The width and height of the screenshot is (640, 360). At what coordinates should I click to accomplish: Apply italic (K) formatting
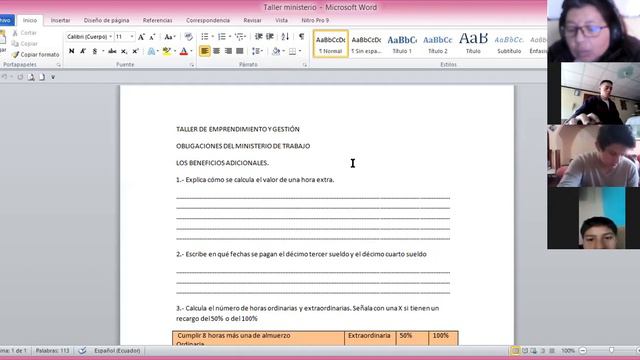[x=83, y=51]
